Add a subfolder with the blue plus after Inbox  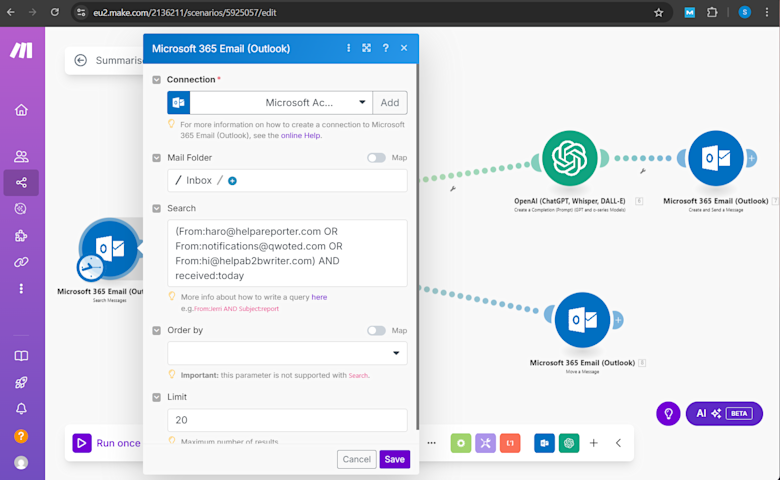[232, 181]
